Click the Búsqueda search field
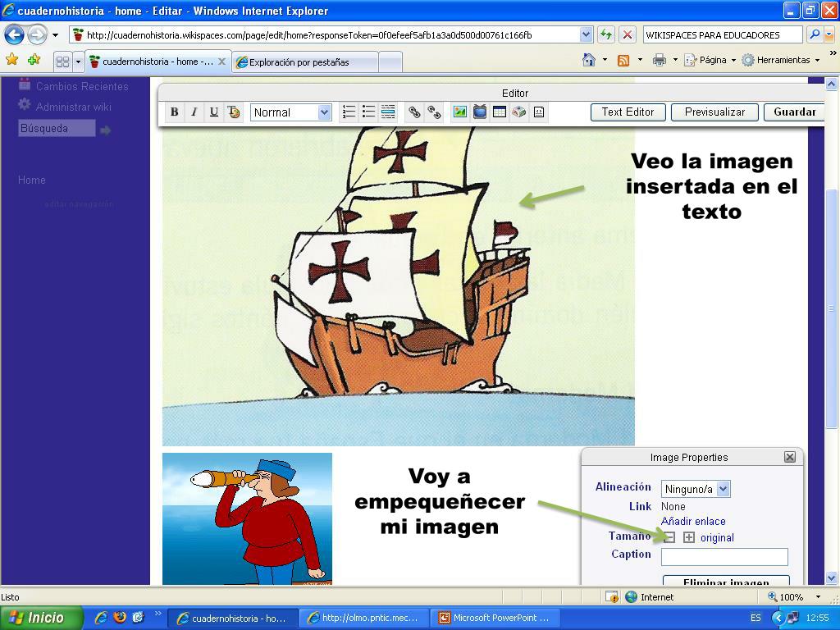Viewport: 840px width, 630px height. [x=57, y=128]
